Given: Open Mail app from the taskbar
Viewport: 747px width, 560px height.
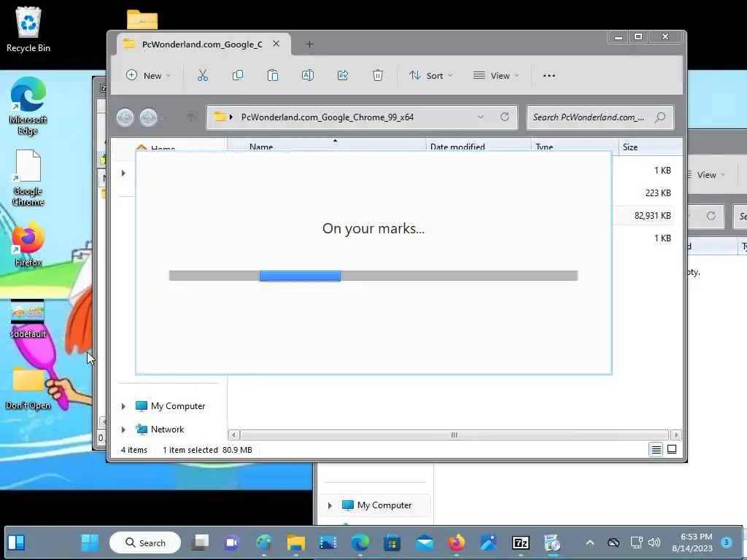Looking at the screenshot, I should [424, 542].
